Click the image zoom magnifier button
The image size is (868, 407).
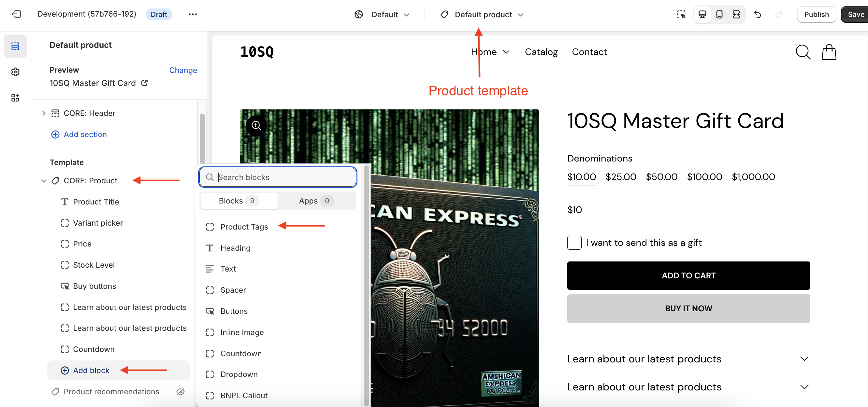(x=256, y=126)
